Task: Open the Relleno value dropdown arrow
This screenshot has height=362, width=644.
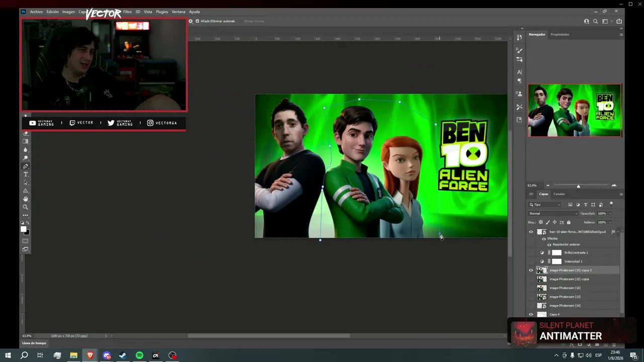Action: [x=610, y=222]
